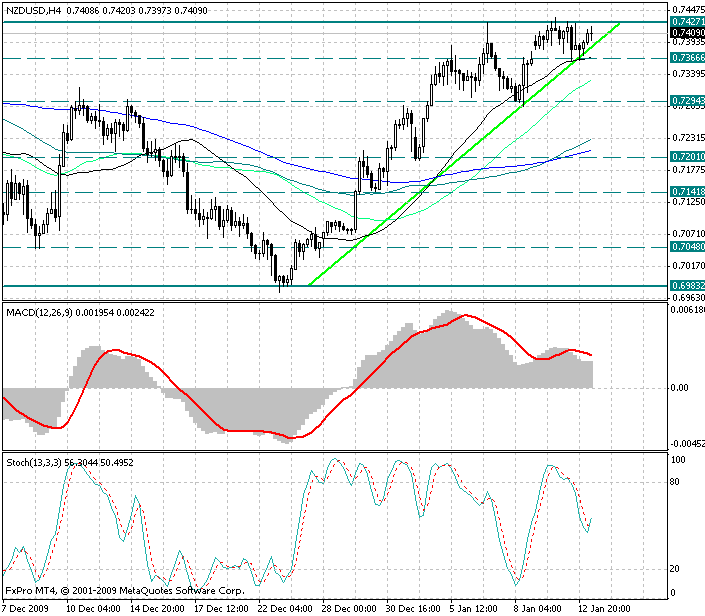Image resolution: width=705 pixels, height=616 pixels.
Task: Click the teal 0.7048 level price tag
Action: [687, 246]
